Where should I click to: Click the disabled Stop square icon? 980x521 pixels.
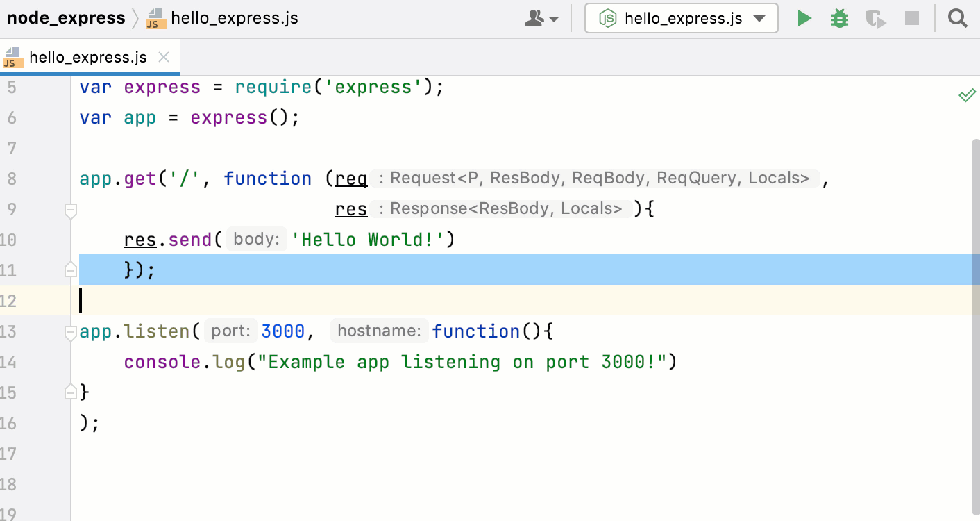[x=911, y=18]
